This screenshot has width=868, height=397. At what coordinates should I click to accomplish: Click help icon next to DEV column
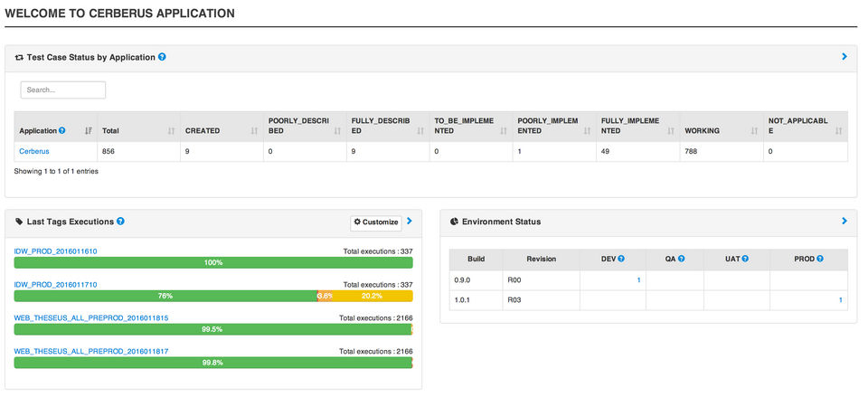[622, 259]
